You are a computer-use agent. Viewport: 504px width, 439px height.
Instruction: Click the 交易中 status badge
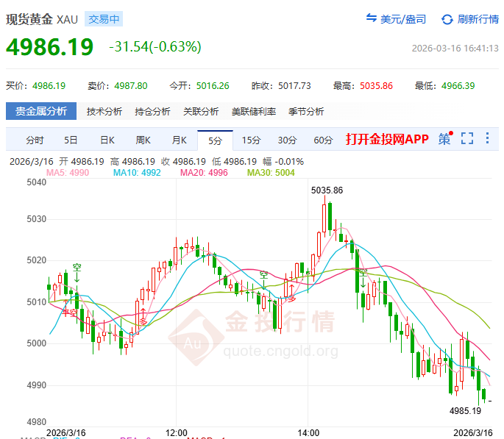(x=104, y=19)
